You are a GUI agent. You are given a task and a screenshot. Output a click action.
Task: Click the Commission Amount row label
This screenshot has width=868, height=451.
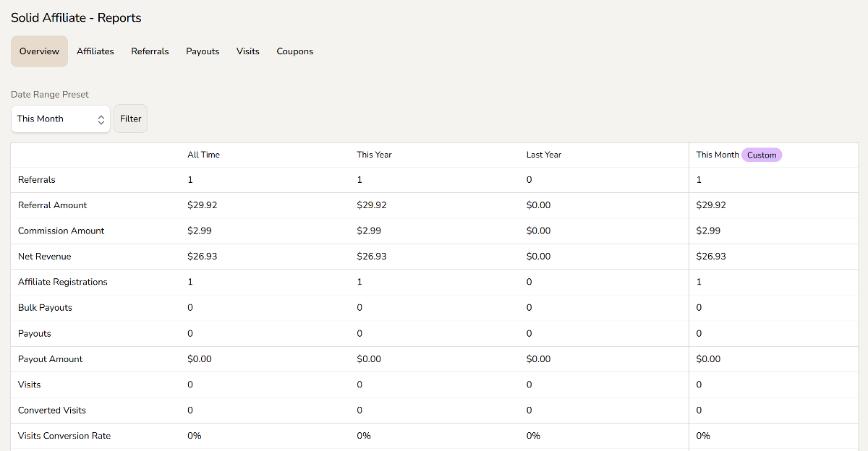coord(61,231)
